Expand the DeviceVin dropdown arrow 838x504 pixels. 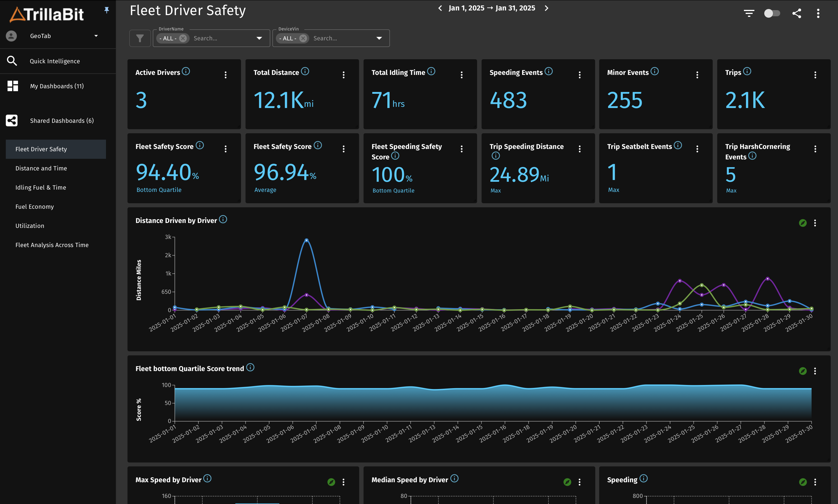click(379, 38)
